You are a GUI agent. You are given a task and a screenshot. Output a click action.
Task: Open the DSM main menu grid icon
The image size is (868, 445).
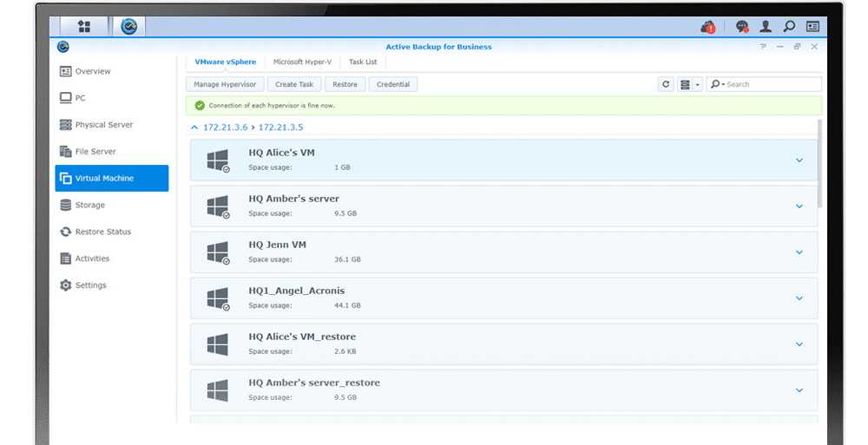click(x=84, y=26)
